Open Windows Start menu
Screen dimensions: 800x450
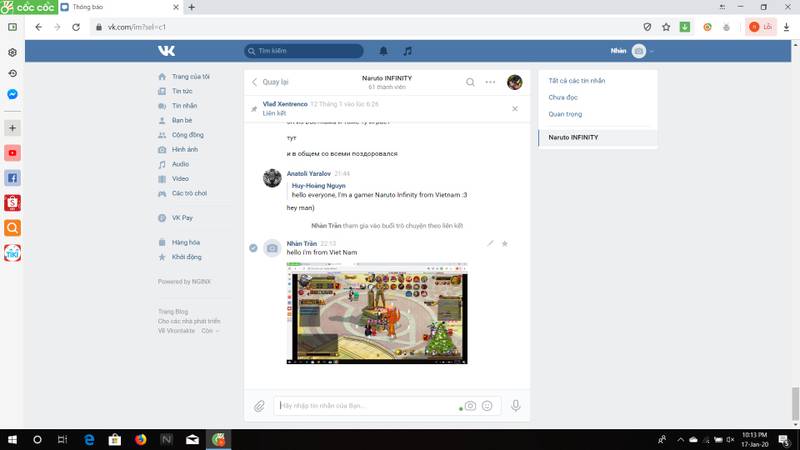[x=12, y=439]
